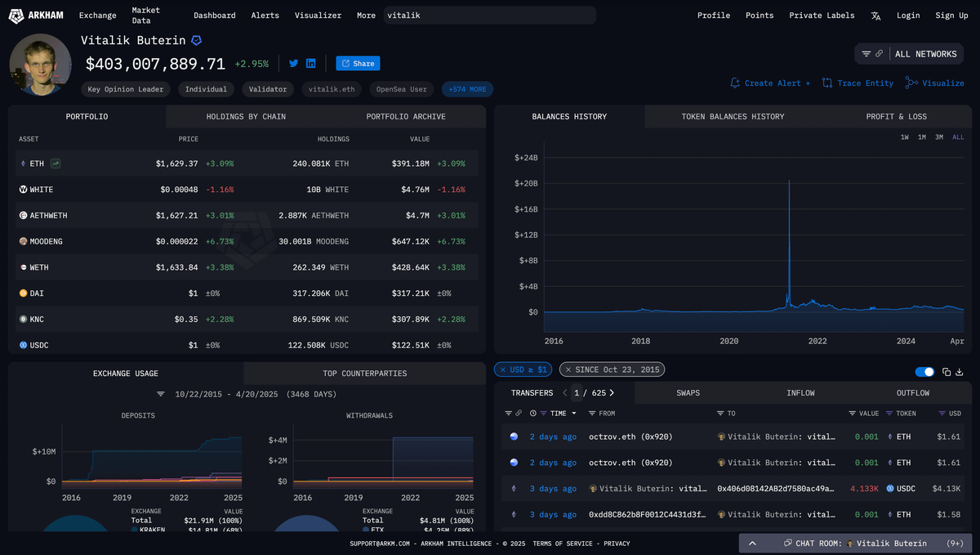Click the chain link icon in transfers header
Image resolution: width=980 pixels, height=555 pixels.
tap(519, 414)
